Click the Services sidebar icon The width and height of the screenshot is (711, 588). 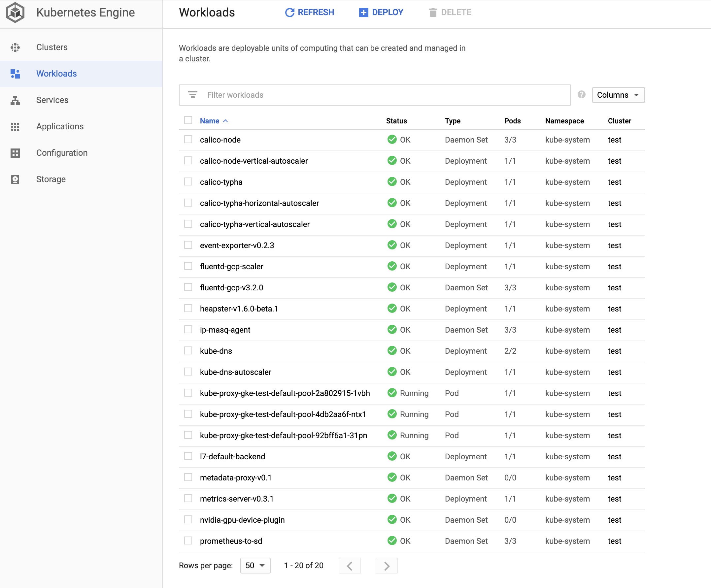click(15, 100)
